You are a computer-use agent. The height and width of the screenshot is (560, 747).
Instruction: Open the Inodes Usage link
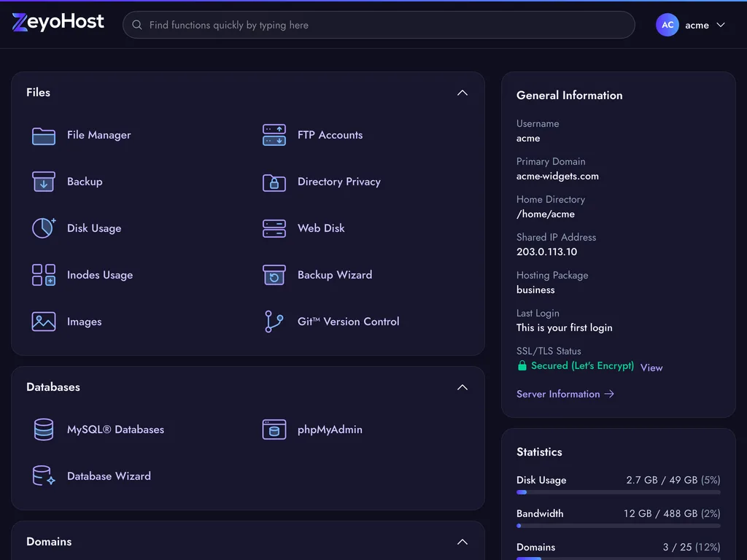click(x=100, y=275)
